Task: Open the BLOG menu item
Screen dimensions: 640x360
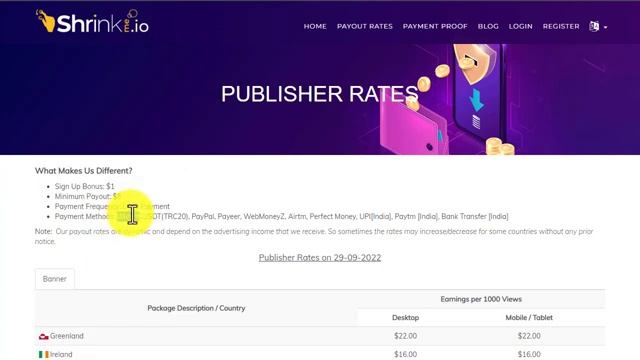Action: coord(488,26)
